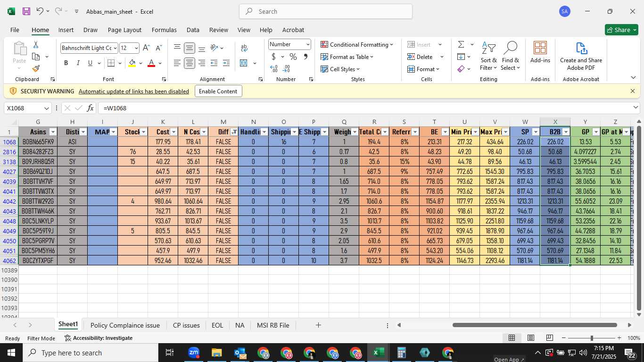Open the font name dropdown
The width and height of the screenshot is (644, 362).
tap(115, 48)
